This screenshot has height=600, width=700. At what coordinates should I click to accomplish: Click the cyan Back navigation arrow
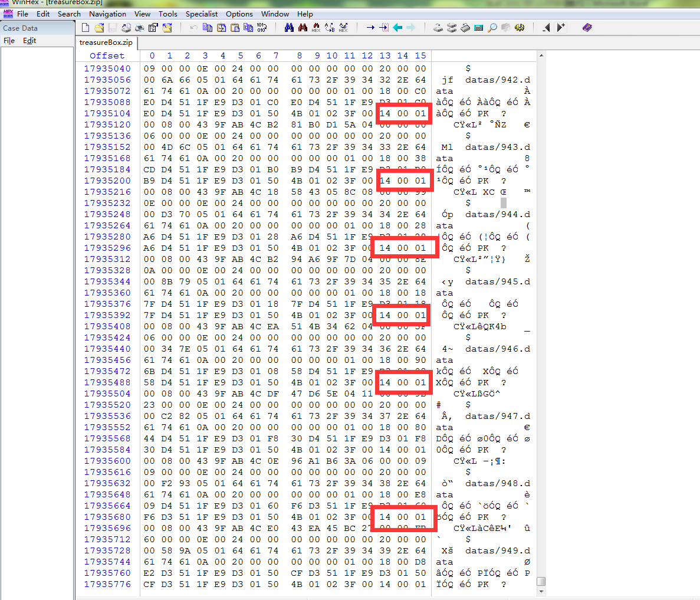(x=397, y=28)
